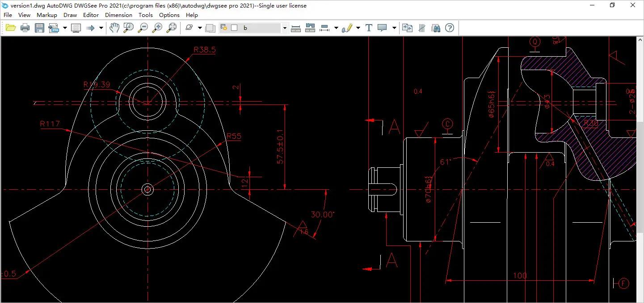Image resolution: width=644 pixels, height=303 pixels.
Task: Activate the Zoom Window magnifier tool
Action: pos(129,28)
